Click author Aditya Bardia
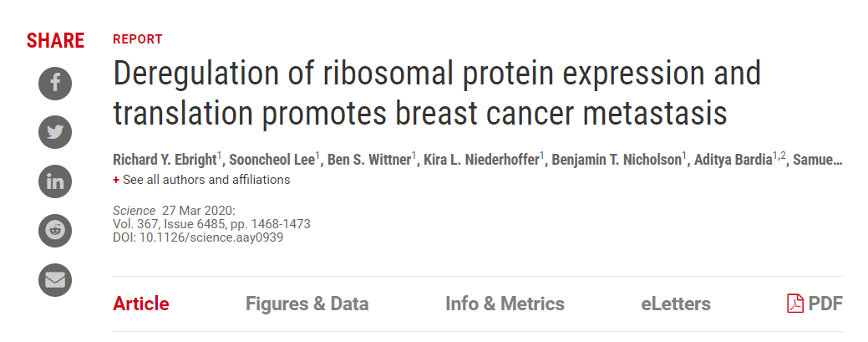The image size is (868, 342). coord(733,160)
